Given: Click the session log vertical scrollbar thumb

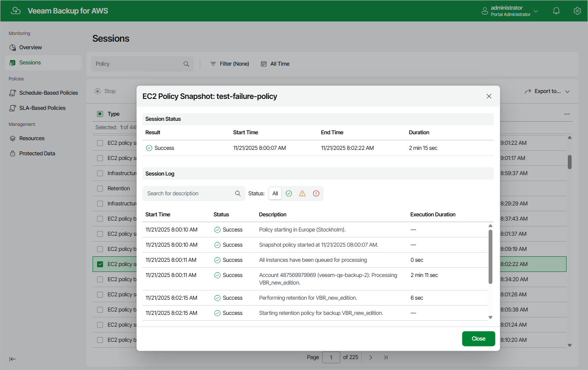Looking at the screenshot, I should [490, 256].
